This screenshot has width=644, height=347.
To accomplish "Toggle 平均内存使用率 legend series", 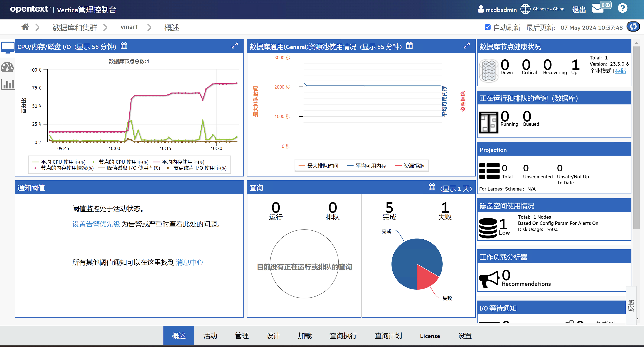I will pyautogui.click(x=183, y=162).
